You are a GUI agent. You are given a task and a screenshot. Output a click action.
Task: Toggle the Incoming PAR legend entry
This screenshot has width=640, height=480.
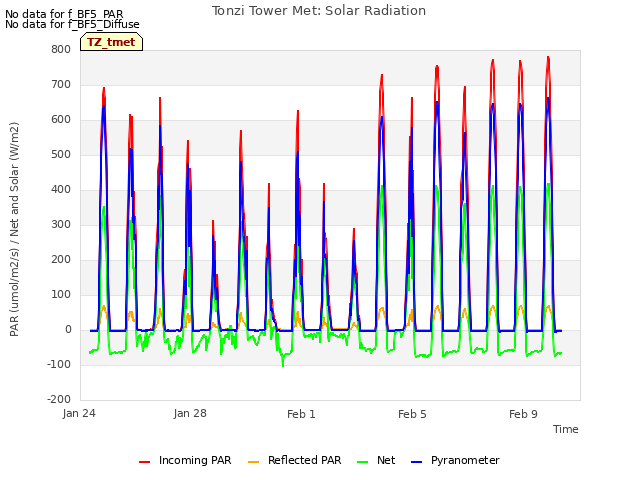pos(185,460)
